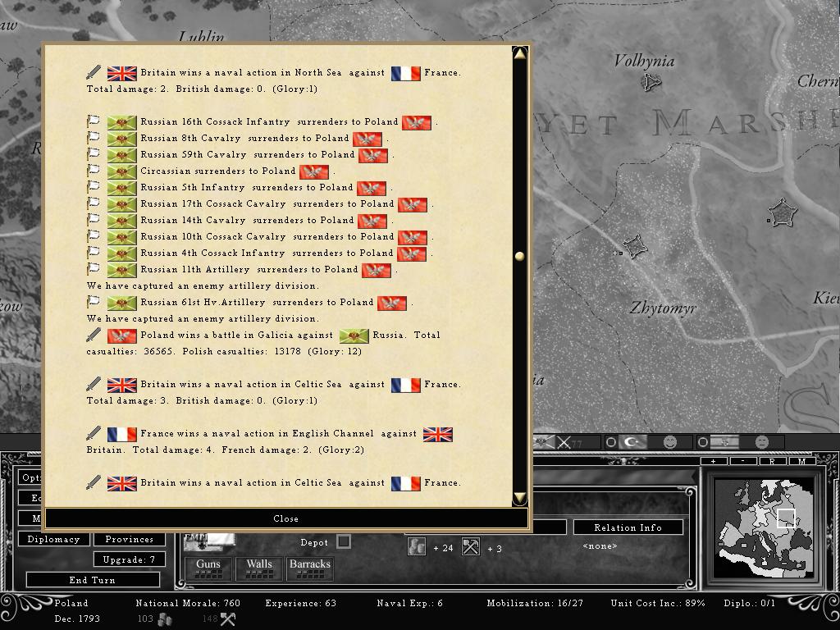Click the French flag in North Sea report
This screenshot has width=840, height=630.
(405, 73)
